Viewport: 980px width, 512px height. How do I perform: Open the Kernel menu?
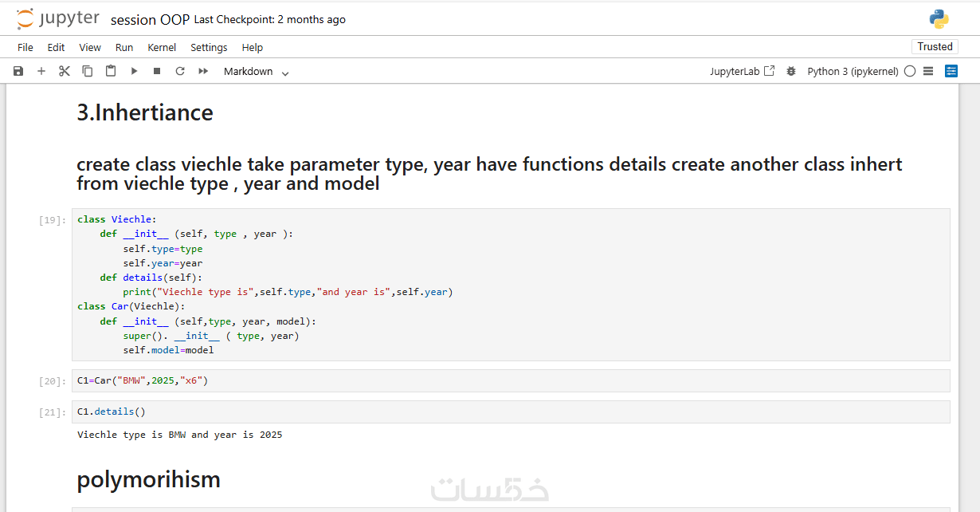162,47
